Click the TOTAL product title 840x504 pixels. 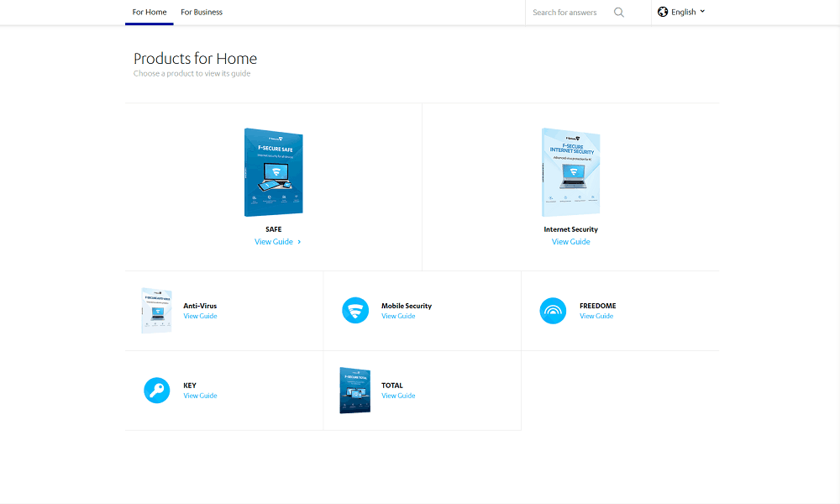coord(392,386)
